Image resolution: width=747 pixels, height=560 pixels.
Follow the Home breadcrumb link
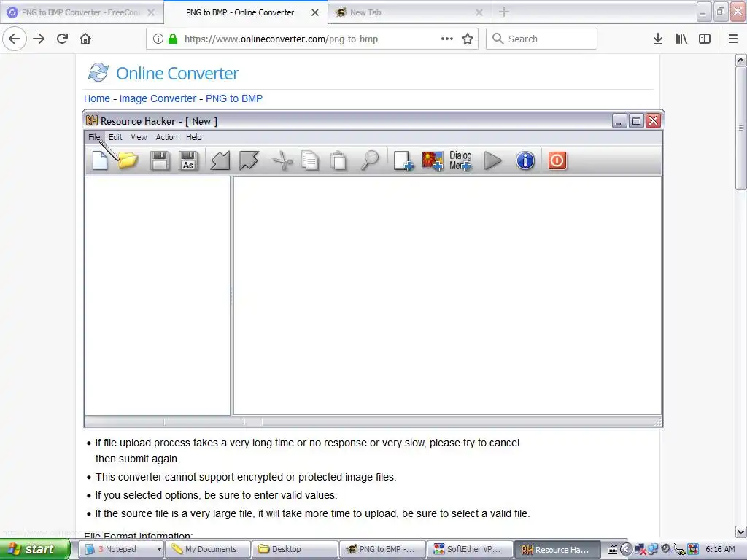click(97, 98)
